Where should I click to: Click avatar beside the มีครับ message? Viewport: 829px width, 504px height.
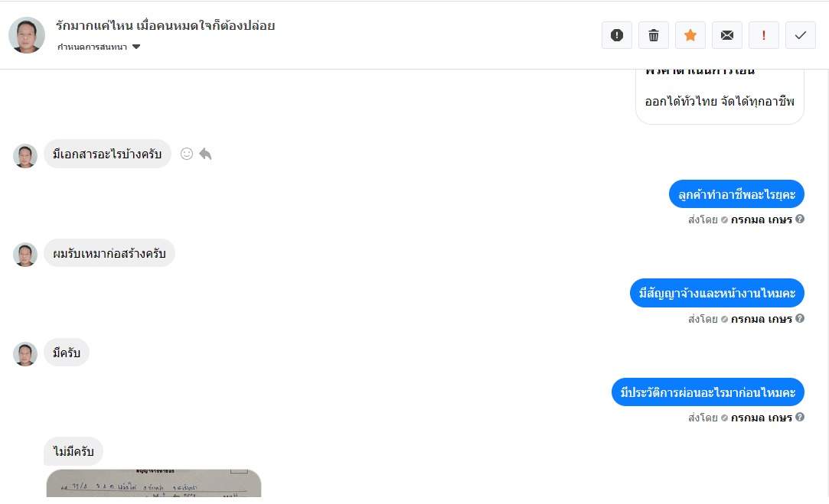click(24, 354)
